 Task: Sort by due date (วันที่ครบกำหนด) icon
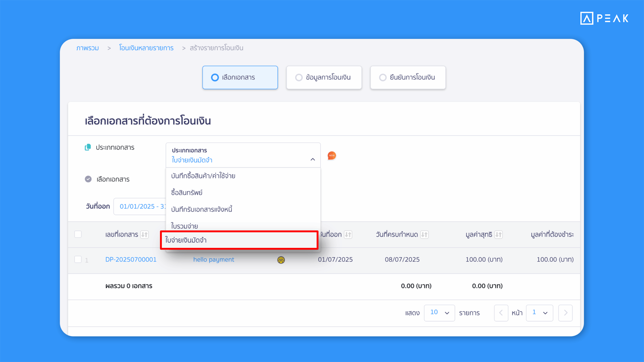pyautogui.click(x=424, y=235)
